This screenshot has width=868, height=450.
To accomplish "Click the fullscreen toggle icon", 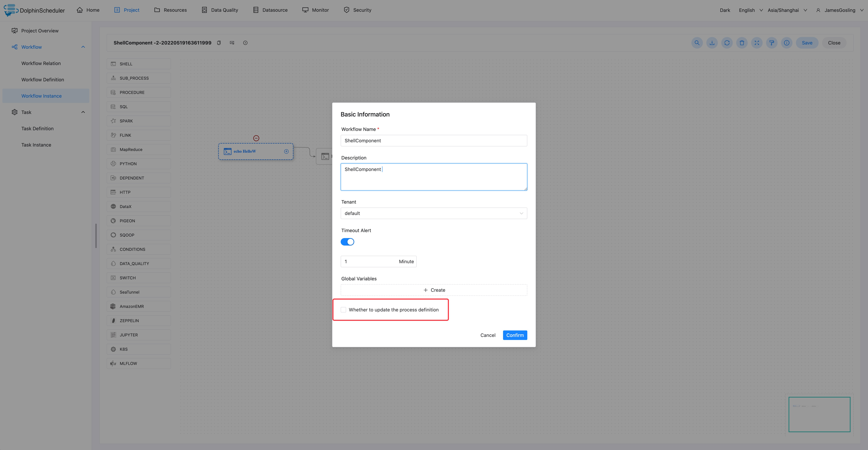I will click(x=757, y=43).
